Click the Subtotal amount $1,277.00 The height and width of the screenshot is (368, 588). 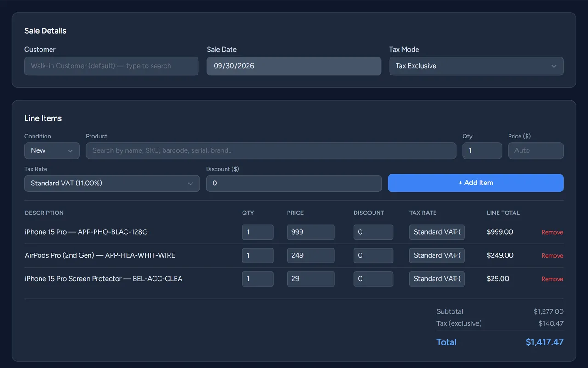[x=548, y=311]
